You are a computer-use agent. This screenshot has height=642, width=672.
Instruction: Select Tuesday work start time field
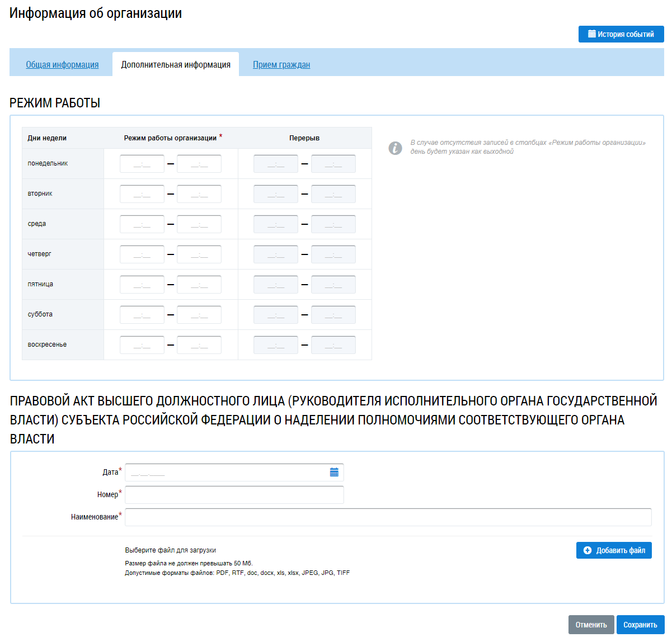pos(142,194)
